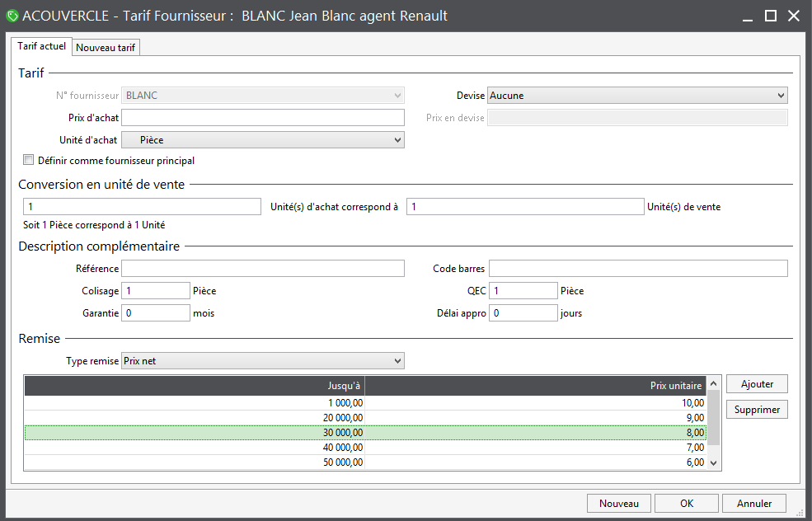Screen dimensions: 812x521
Task: Select the 20 000,00 row in table
Action: point(371,418)
